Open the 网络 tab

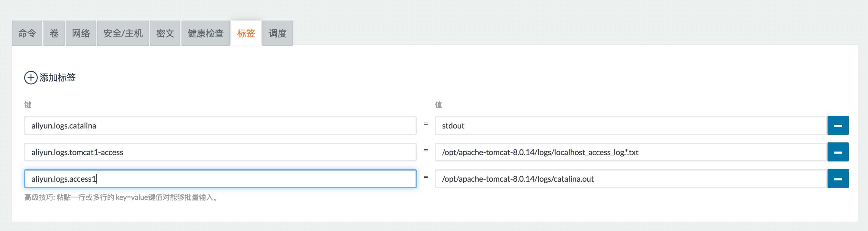click(81, 33)
